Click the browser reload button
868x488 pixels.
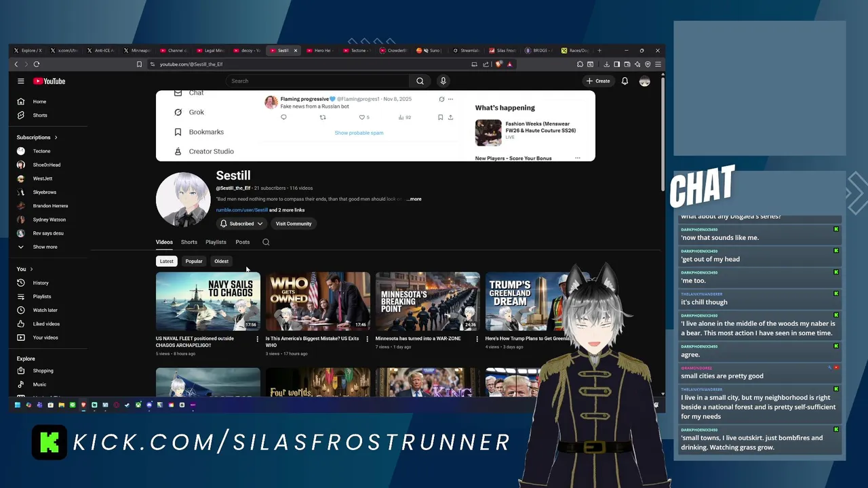click(37, 64)
